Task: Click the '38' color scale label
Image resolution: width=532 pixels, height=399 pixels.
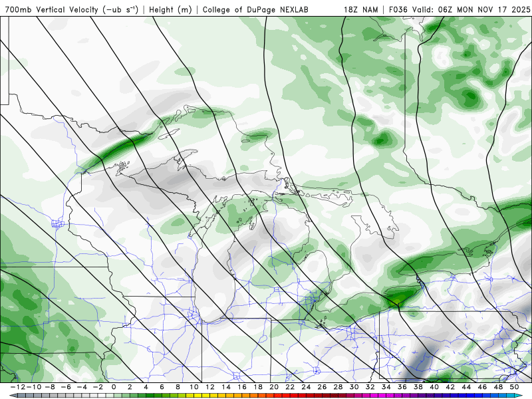Action: pos(418,387)
